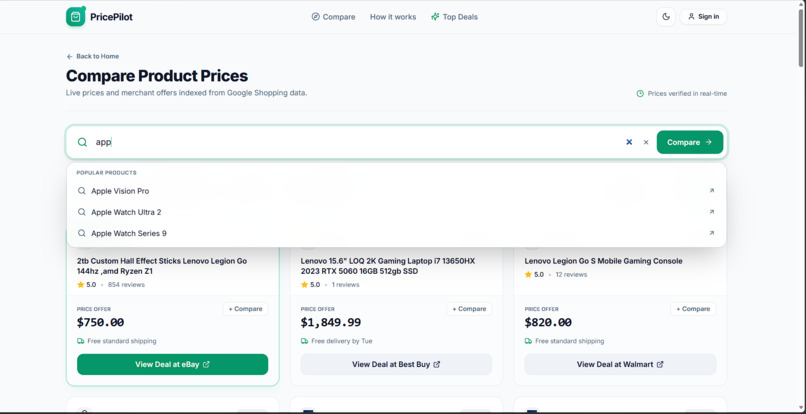Open the Lenovo 15.6" LOQ 2K Gaming Laptop title
This screenshot has height=414, width=806.
click(x=388, y=266)
